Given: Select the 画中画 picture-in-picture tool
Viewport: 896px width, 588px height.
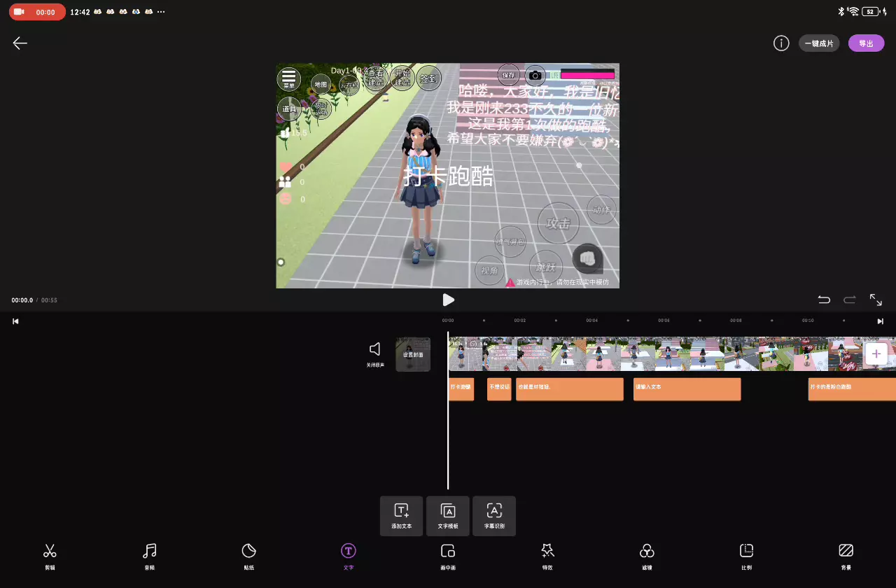Looking at the screenshot, I should [448, 556].
